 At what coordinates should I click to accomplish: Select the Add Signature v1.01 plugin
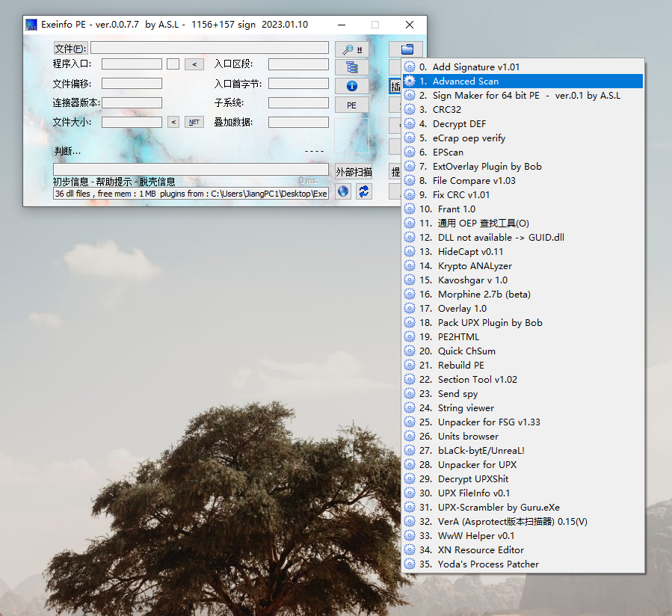[x=523, y=67]
